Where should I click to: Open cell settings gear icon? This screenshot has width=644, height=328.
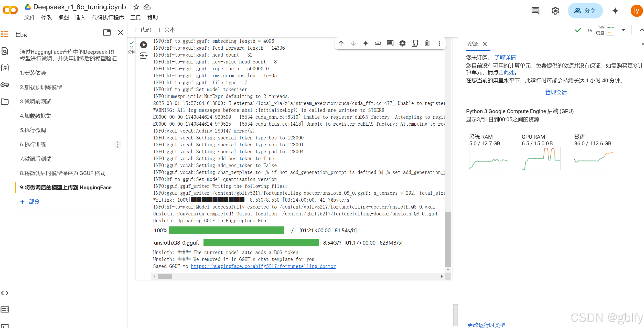[x=402, y=43]
